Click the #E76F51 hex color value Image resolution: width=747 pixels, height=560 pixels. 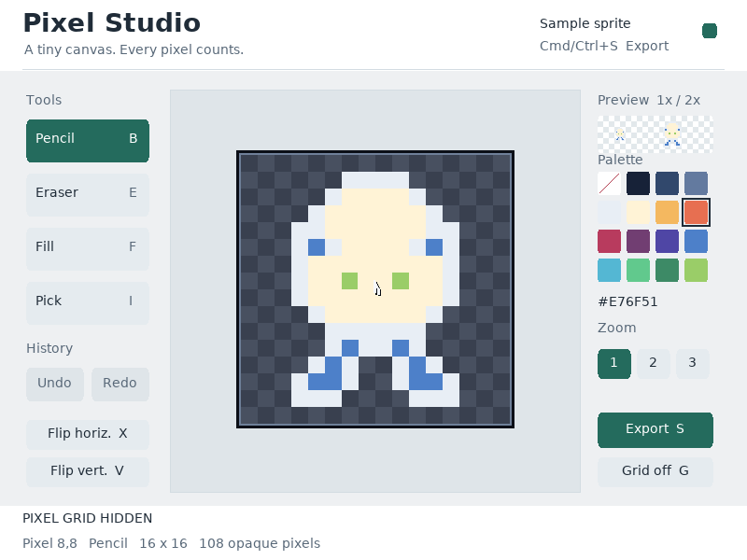[x=627, y=301]
